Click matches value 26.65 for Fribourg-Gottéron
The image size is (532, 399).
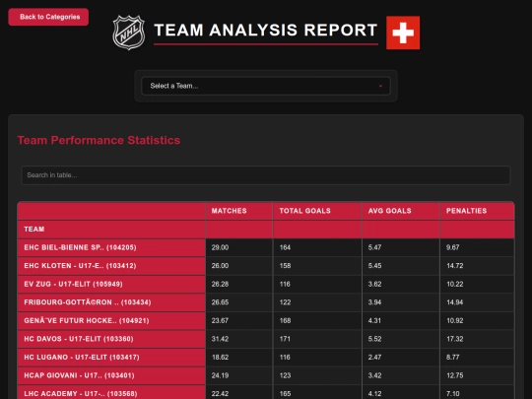click(220, 302)
